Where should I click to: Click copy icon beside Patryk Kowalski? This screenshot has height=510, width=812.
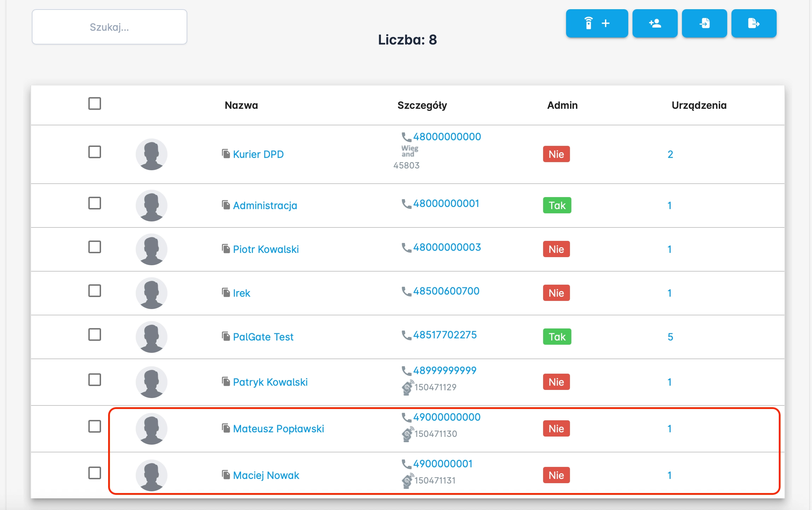[226, 381]
